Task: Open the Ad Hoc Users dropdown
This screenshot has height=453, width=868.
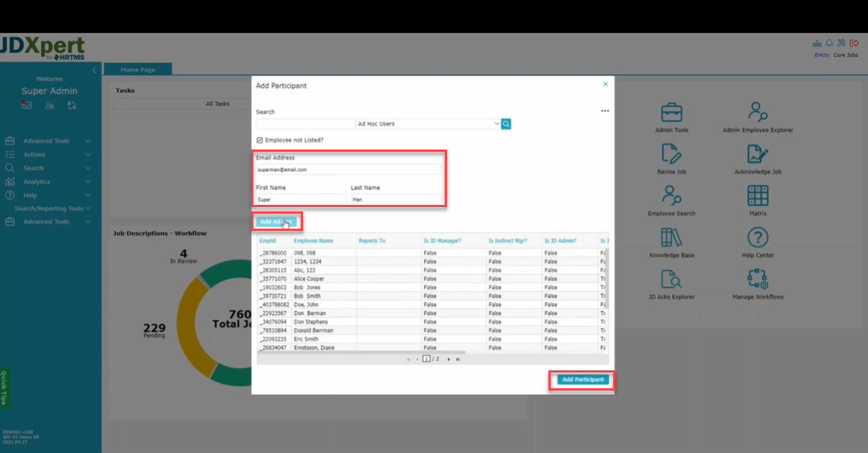Action: point(428,124)
